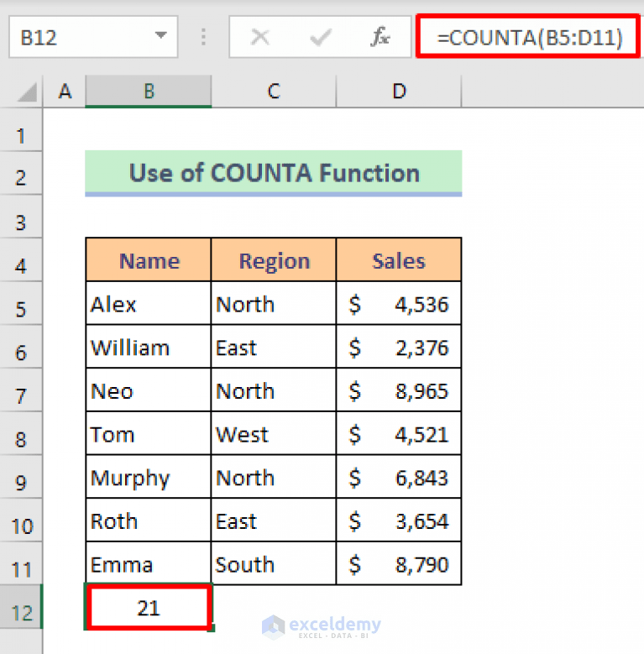Viewport: 644px width, 654px height.
Task: Click the Select All corner triangle
Action: coord(27,92)
